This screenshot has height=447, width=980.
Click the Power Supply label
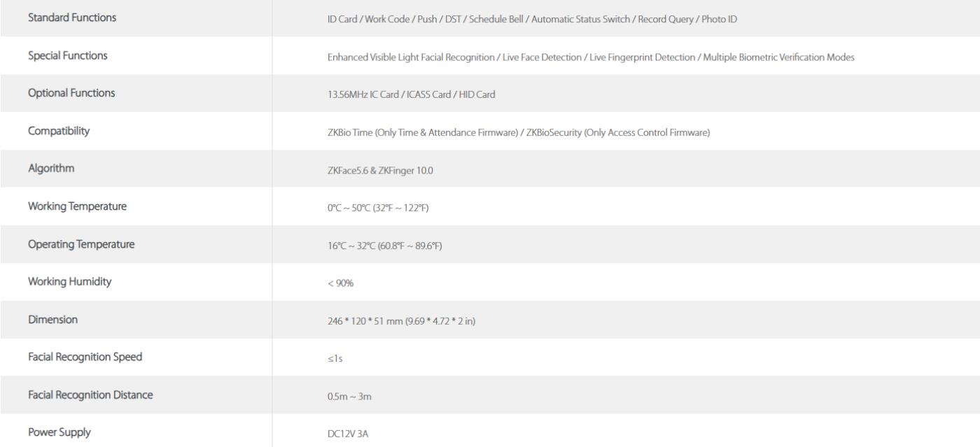click(x=59, y=434)
